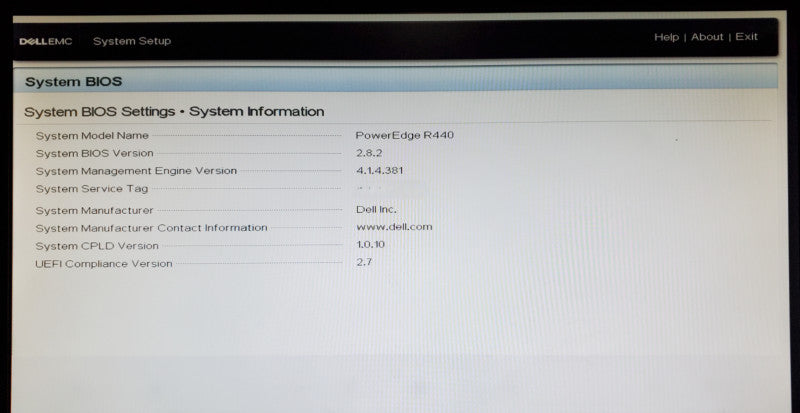Select the System BIOS section header
The width and height of the screenshot is (800, 413).
click(73, 82)
